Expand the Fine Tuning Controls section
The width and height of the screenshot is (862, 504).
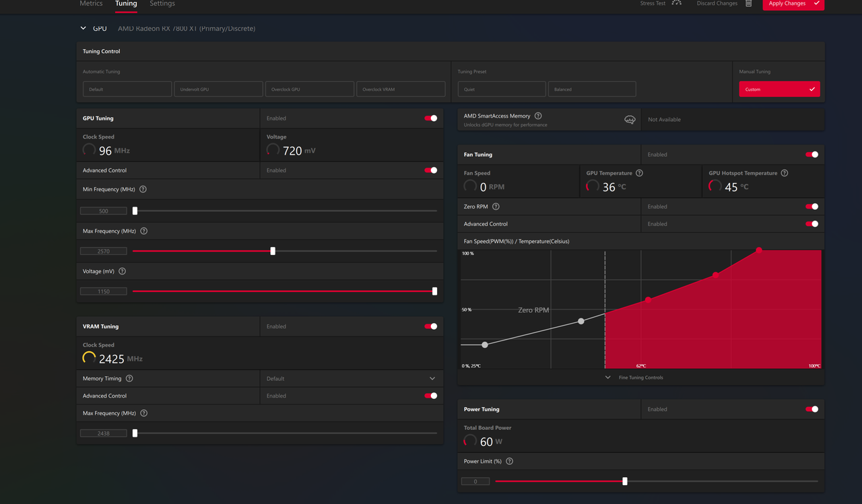tap(609, 377)
